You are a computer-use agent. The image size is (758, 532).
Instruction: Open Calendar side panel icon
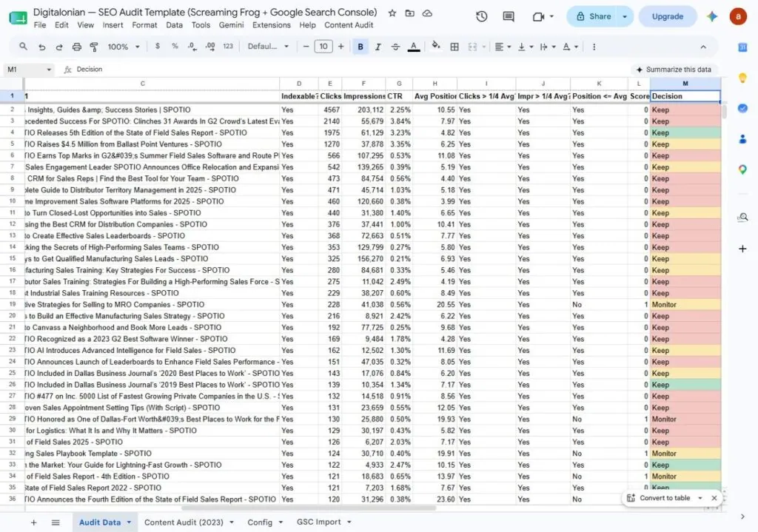pyautogui.click(x=742, y=47)
